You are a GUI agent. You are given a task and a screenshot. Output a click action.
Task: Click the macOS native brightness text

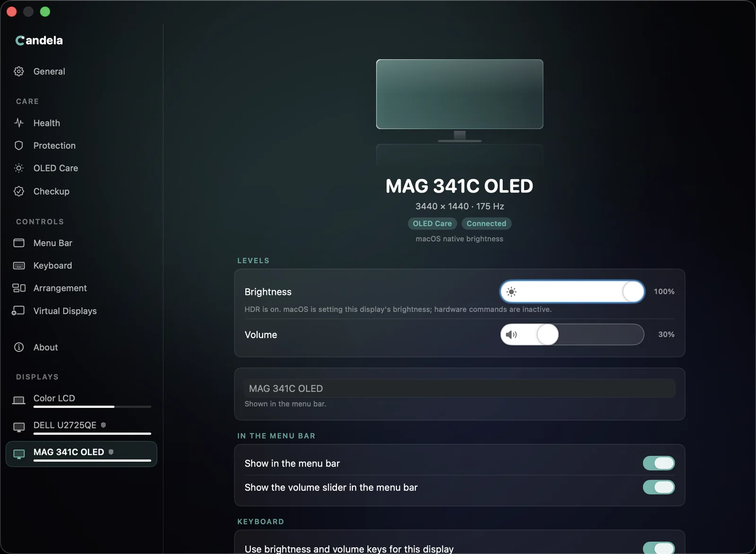(459, 239)
